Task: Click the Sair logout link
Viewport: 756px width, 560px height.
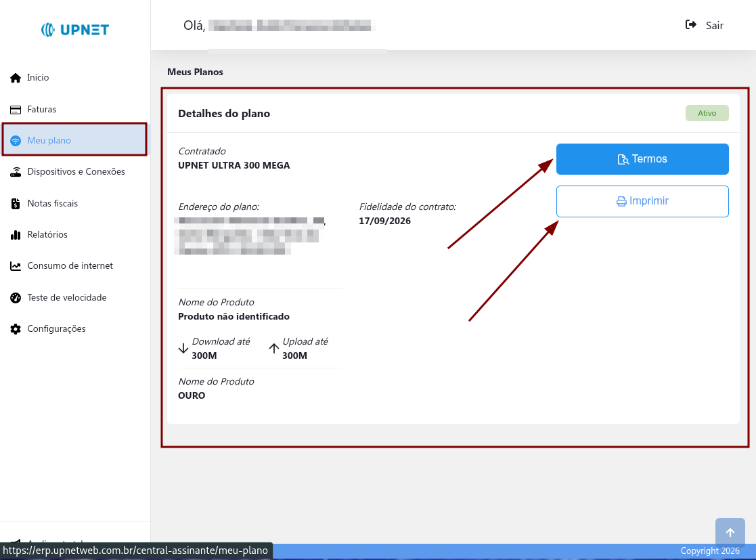Action: coord(714,26)
